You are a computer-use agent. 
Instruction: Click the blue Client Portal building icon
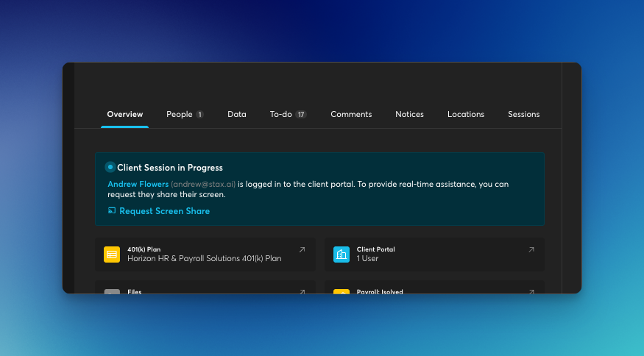coord(342,254)
